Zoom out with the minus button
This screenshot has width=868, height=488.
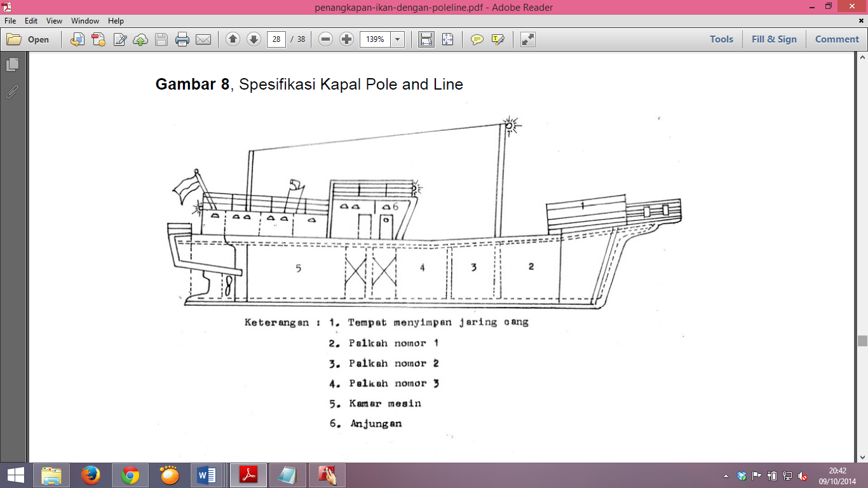[x=325, y=39]
